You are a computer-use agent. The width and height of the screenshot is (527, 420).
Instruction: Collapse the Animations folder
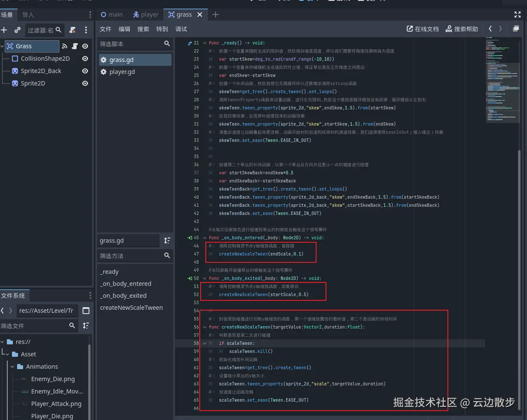[12, 367]
